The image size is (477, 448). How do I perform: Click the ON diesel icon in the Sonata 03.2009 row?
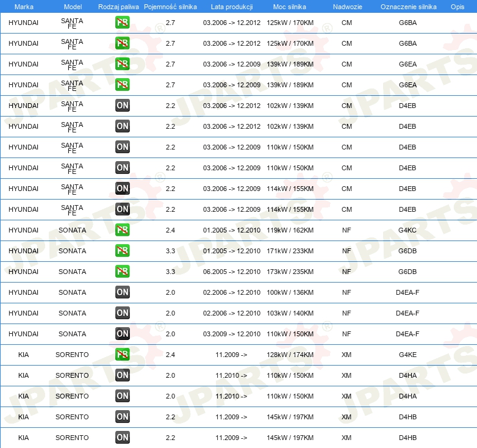[122, 334]
